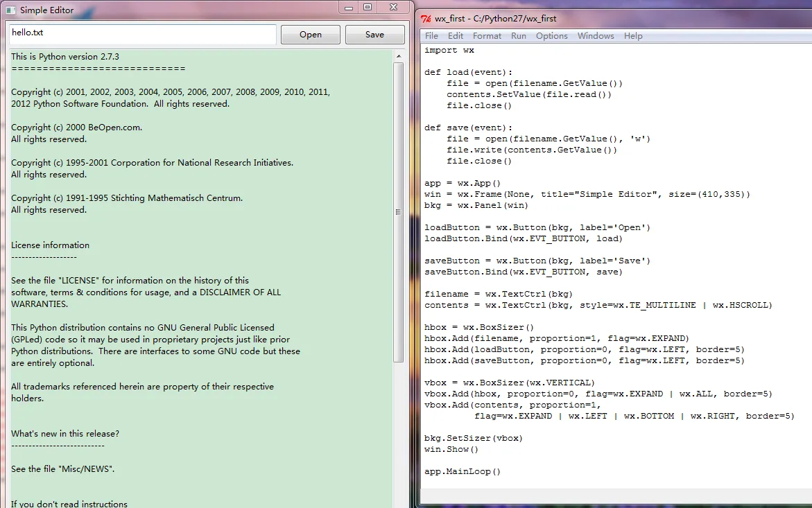The width and height of the screenshot is (812, 508).
Task: Click the IDLE title bar 'wx_first - C:/Python27/wx_first'
Action: [495, 19]
